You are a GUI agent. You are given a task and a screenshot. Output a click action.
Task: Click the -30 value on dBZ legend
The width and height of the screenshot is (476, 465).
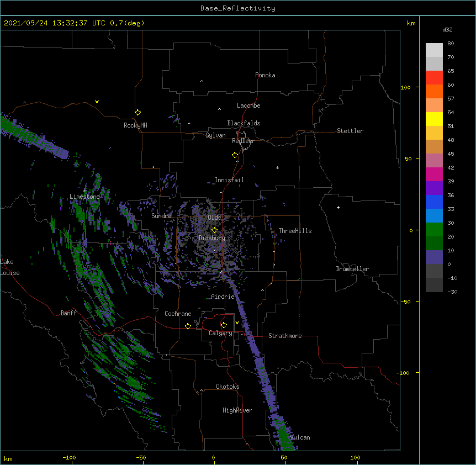click(x=452, y=292)
